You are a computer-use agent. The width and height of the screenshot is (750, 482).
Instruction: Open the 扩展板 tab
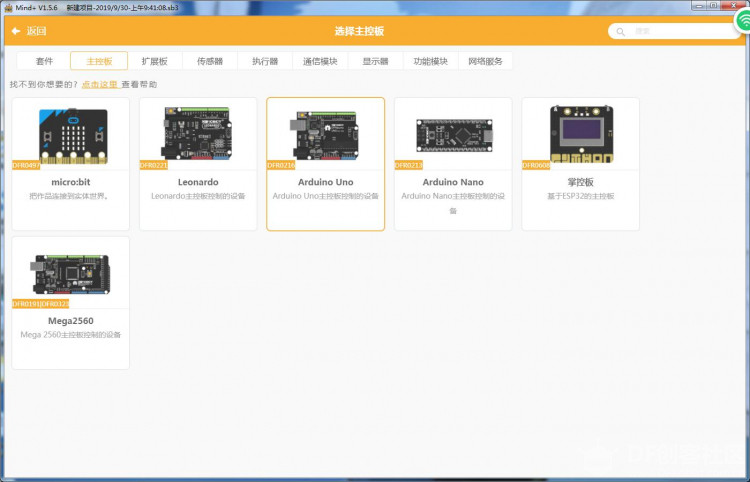pyautogui.click(x=154, y=61)
